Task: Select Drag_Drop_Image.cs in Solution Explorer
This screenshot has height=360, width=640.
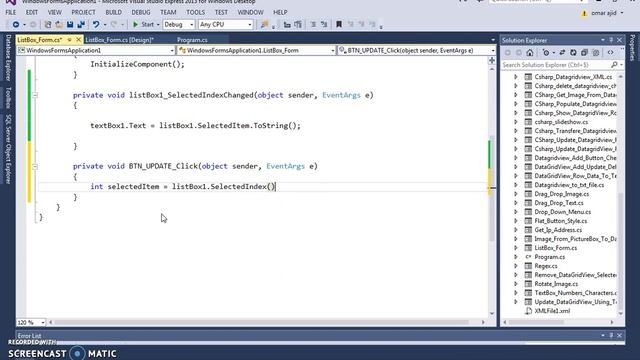Action: [562, 194]
